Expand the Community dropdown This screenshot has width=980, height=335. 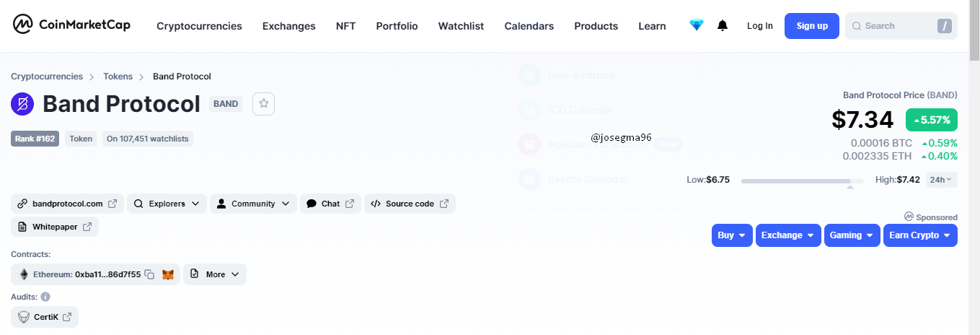pyautogui.click(x=254, y=204)
